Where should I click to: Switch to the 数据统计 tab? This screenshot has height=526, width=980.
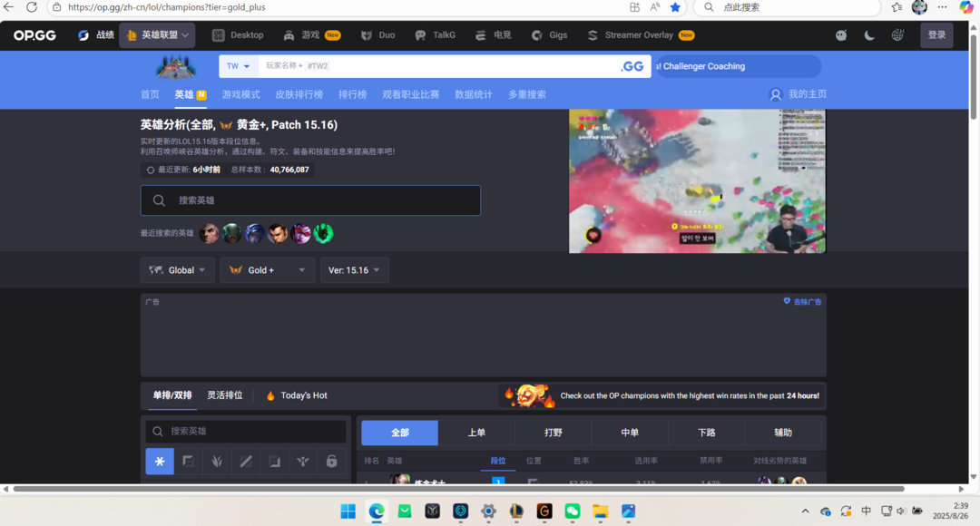473,95
